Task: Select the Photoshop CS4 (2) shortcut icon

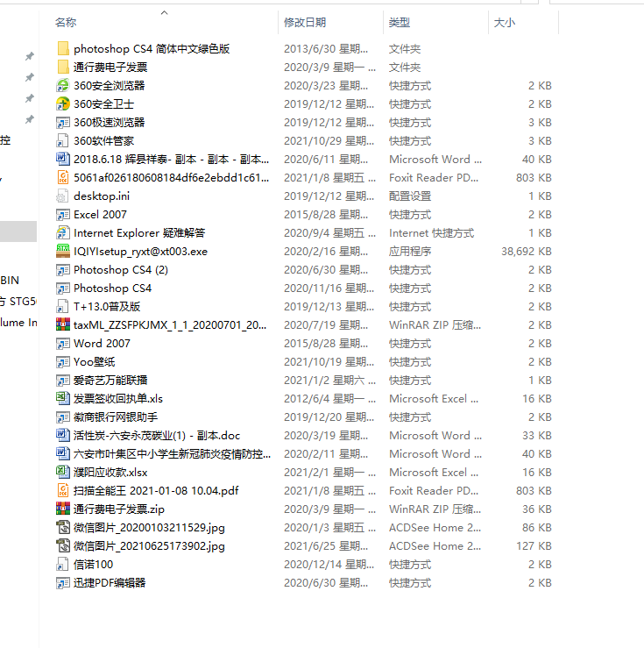Action: coord(63,270)
